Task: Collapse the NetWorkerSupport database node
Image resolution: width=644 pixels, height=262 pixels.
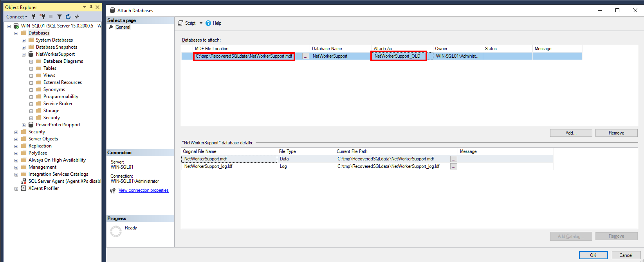Action: (23, 55)
